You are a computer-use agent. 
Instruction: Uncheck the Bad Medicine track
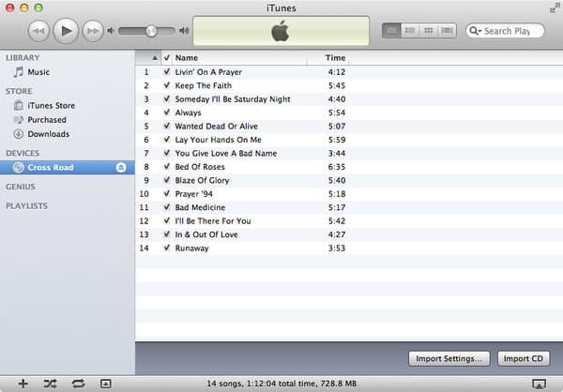167,207
